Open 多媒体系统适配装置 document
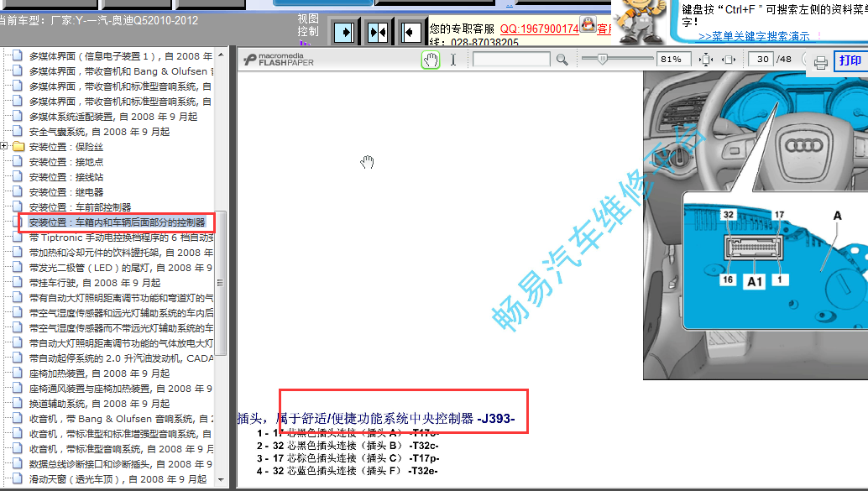 click(x=113, y=117)
